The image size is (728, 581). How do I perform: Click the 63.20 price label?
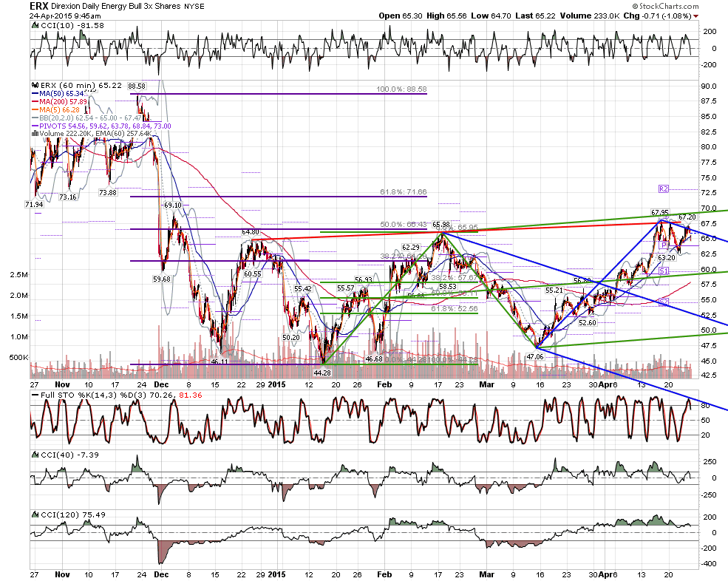(x=667, y=257)
